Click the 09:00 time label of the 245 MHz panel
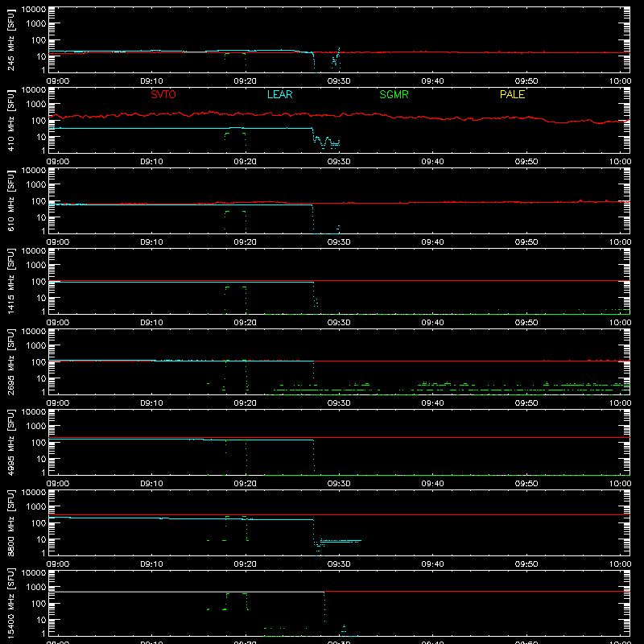The image size is (644, 644). point(57,81)
